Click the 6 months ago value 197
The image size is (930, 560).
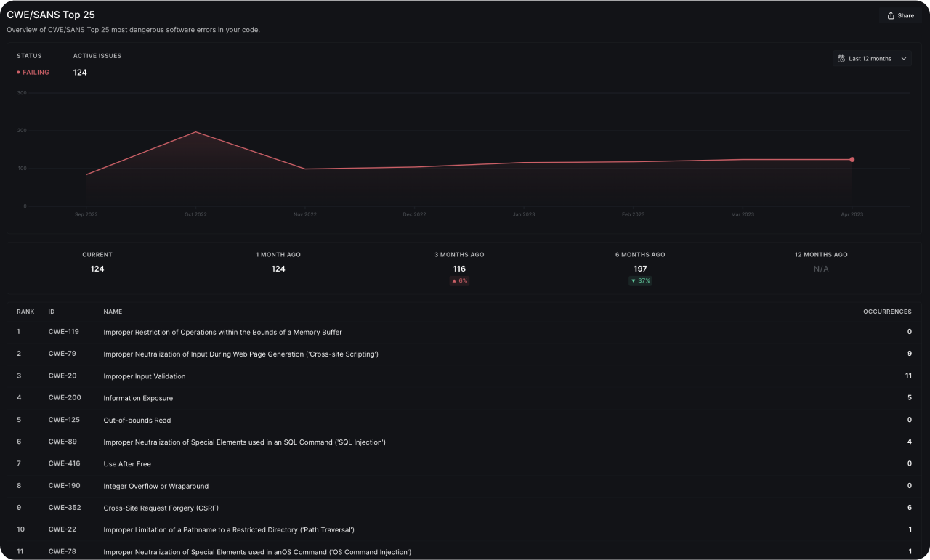640,269
